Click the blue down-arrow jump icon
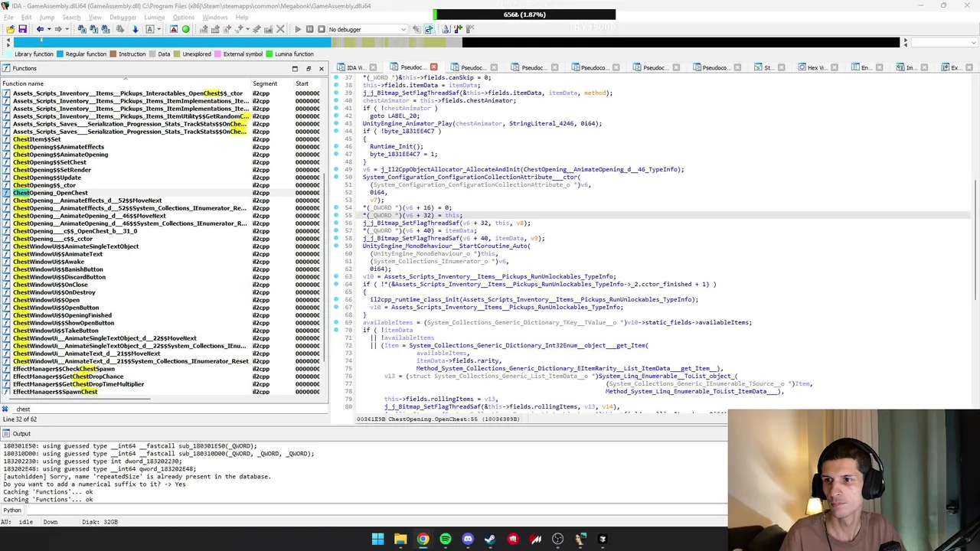This screenshot has width=980, height=551. coord(135,29)
